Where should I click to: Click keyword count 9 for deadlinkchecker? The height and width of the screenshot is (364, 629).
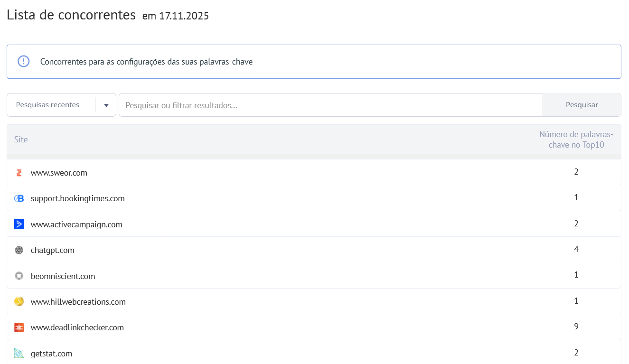[576, 327]
